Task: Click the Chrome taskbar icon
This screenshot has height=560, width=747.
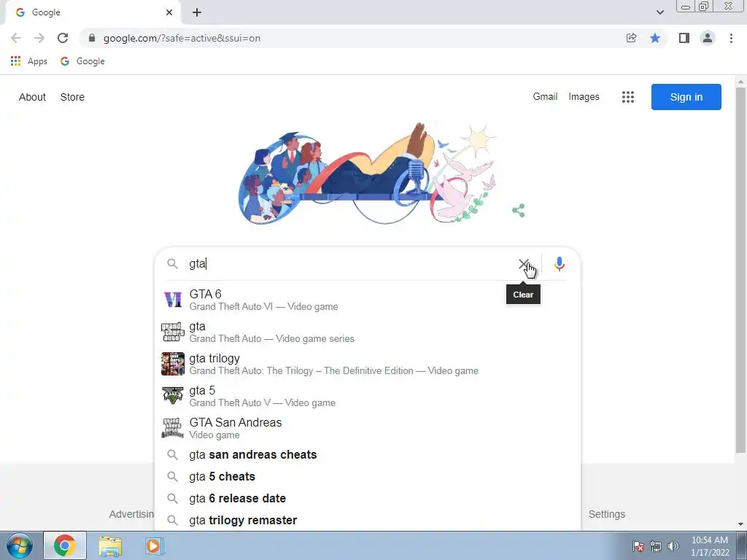Action: 65,545
